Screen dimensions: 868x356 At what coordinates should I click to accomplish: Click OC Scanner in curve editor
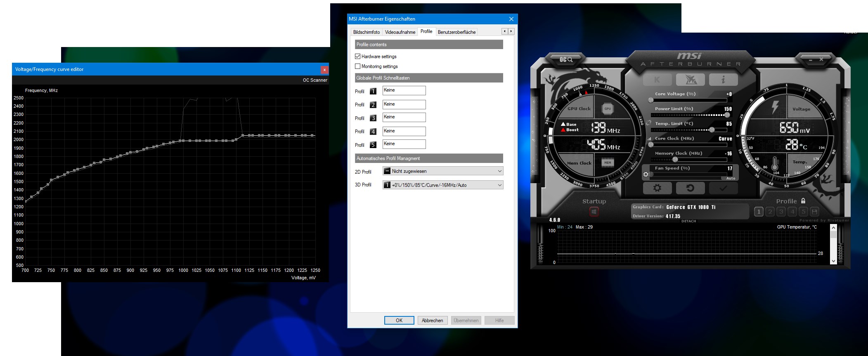pos(315,80)
